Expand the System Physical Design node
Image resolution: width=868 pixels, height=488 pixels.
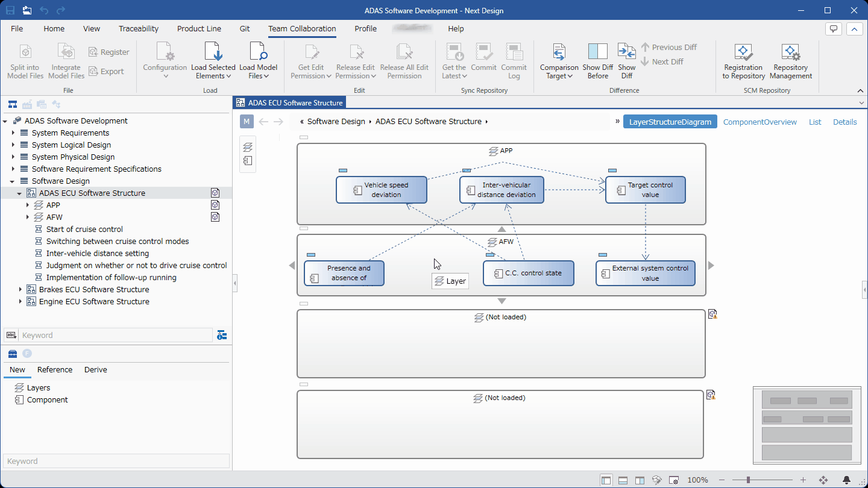click(13, 157)
